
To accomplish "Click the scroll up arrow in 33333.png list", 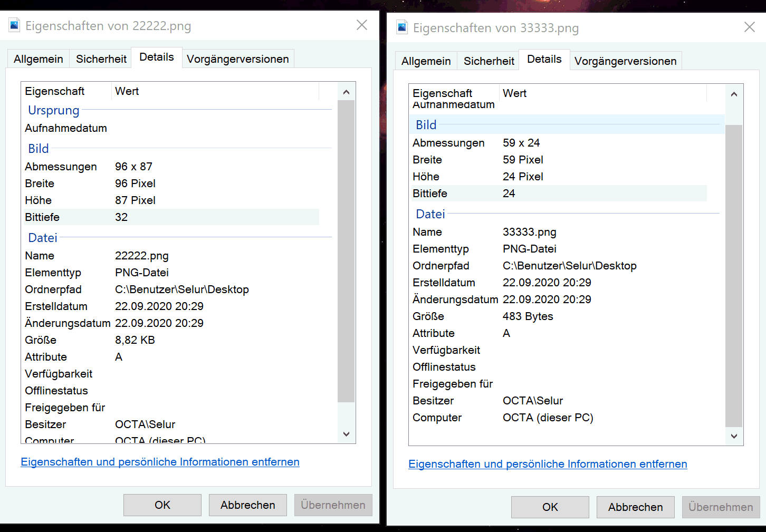I will coord(734,94).
